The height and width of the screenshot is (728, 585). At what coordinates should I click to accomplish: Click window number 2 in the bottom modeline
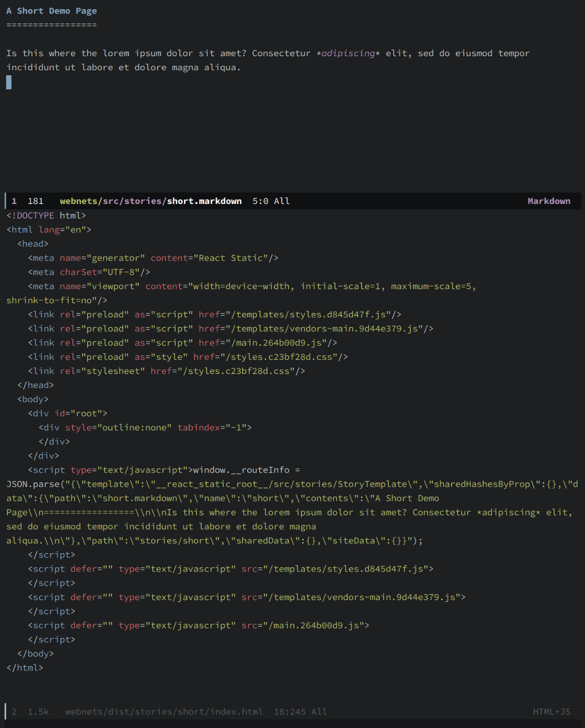15,712
